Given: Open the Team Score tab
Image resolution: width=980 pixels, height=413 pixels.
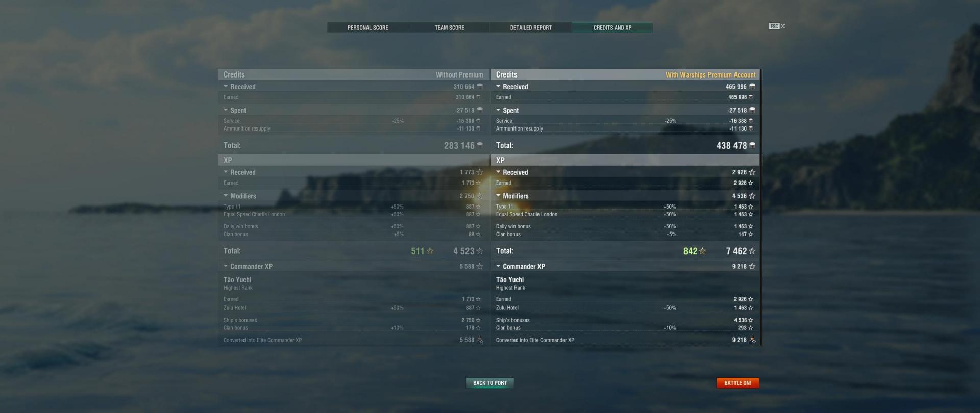Looking at the screenshot, I should (449, 28).
